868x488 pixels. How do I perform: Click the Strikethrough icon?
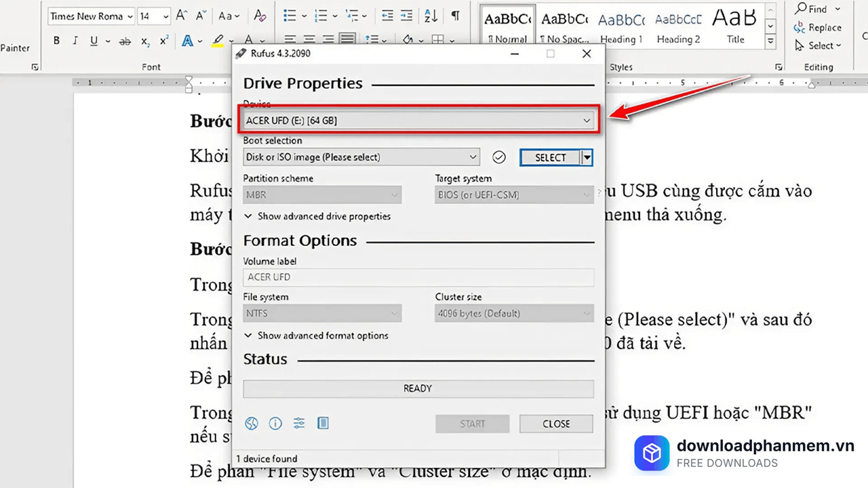125,41
